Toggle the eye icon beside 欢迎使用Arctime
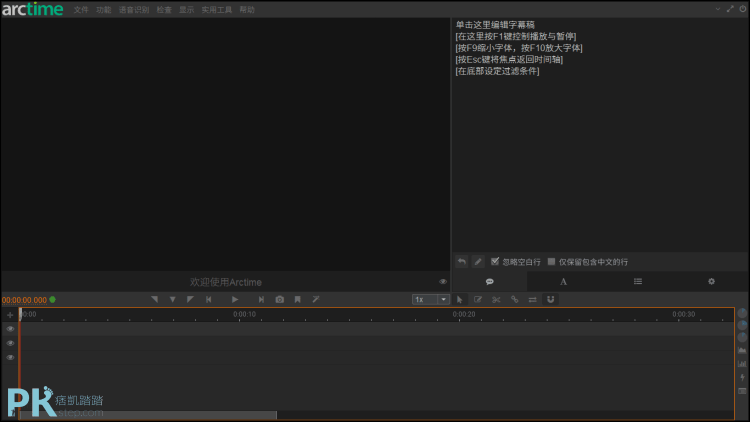This screenshot has width=750, height=422. (x=443, y=282)
